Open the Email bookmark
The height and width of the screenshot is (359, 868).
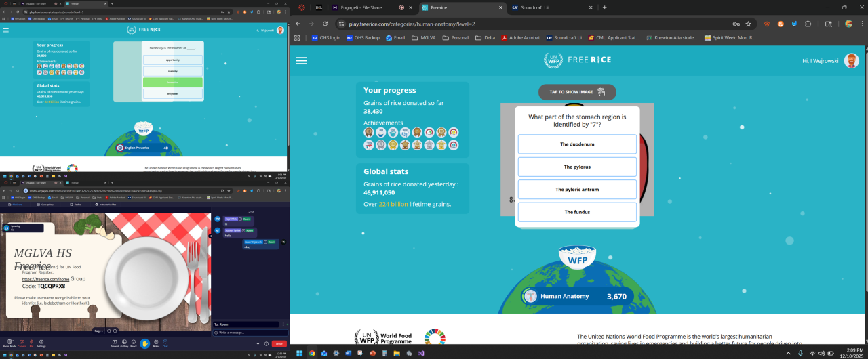pos(395,38)
